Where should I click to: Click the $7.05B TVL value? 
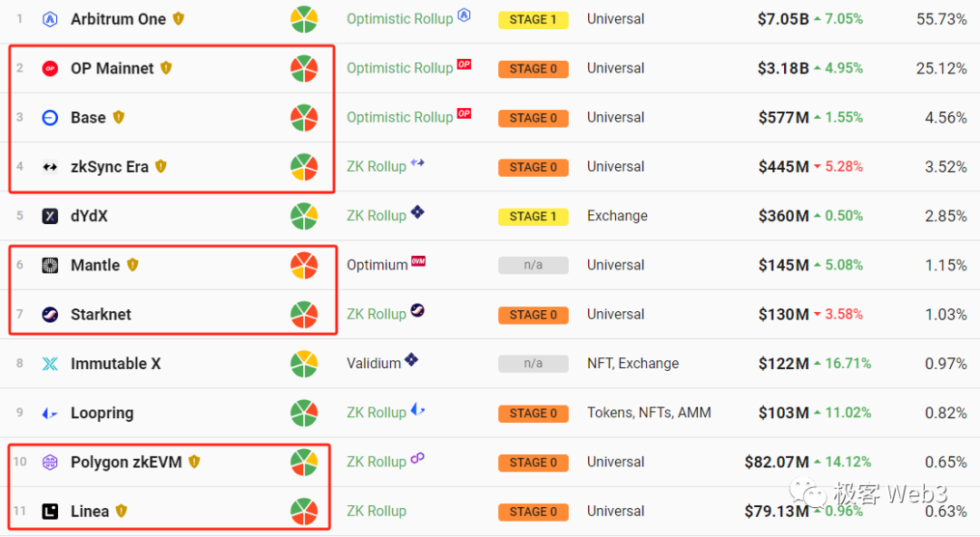(x=782, y=19)
